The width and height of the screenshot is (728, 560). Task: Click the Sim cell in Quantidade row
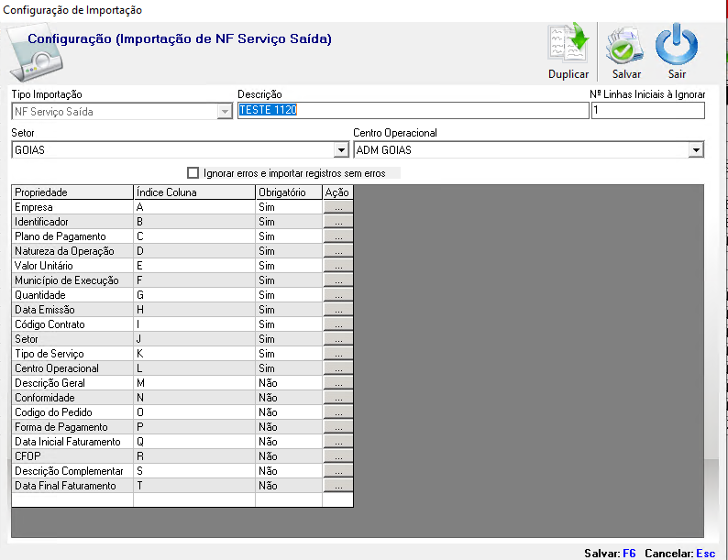click(289, 295)
